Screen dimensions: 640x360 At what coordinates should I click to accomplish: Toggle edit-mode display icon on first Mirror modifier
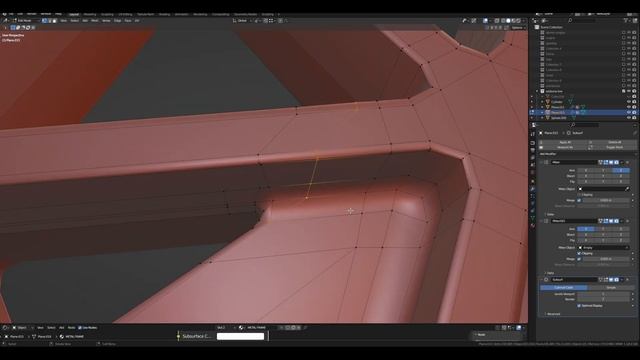(605, 162)
